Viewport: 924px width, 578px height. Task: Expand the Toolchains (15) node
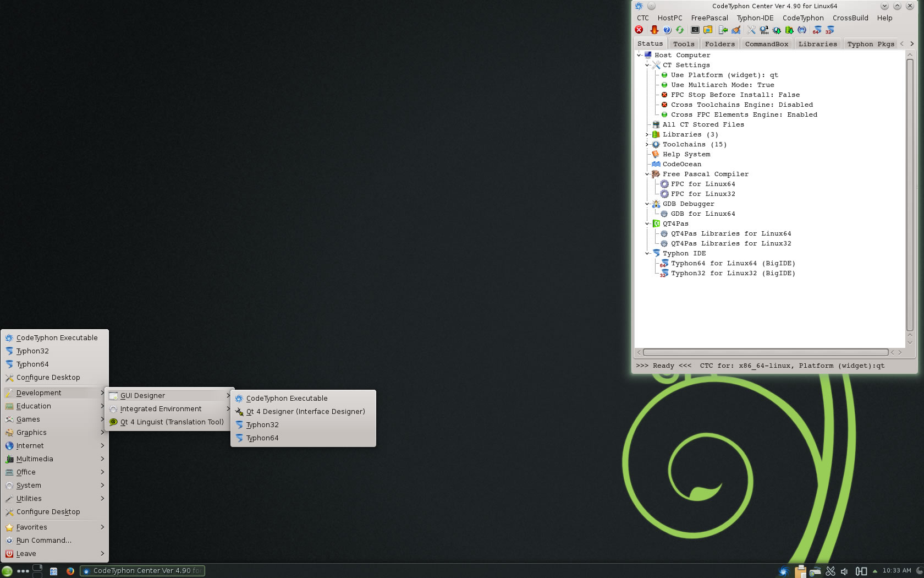[647, 144]
